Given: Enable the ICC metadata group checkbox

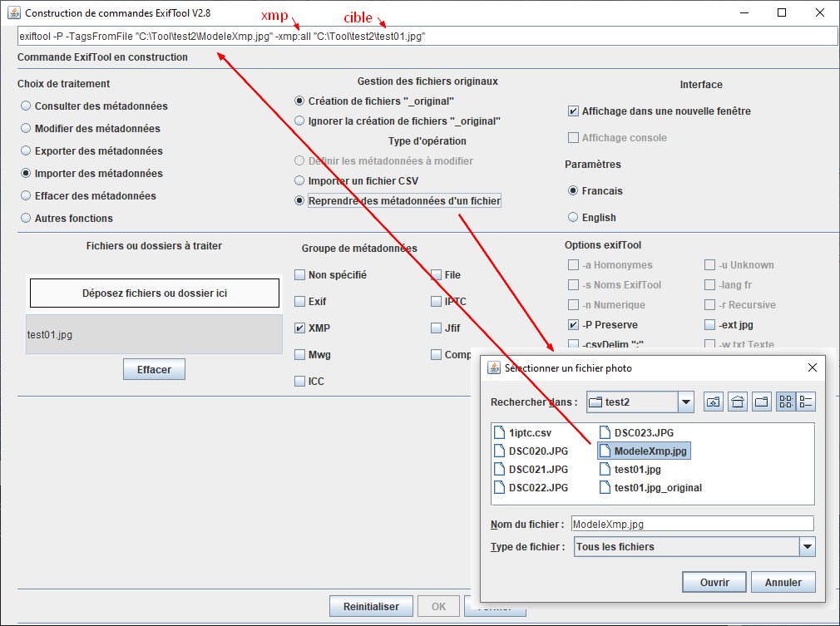Looking at the screenshot, I should tap(300, 382).
